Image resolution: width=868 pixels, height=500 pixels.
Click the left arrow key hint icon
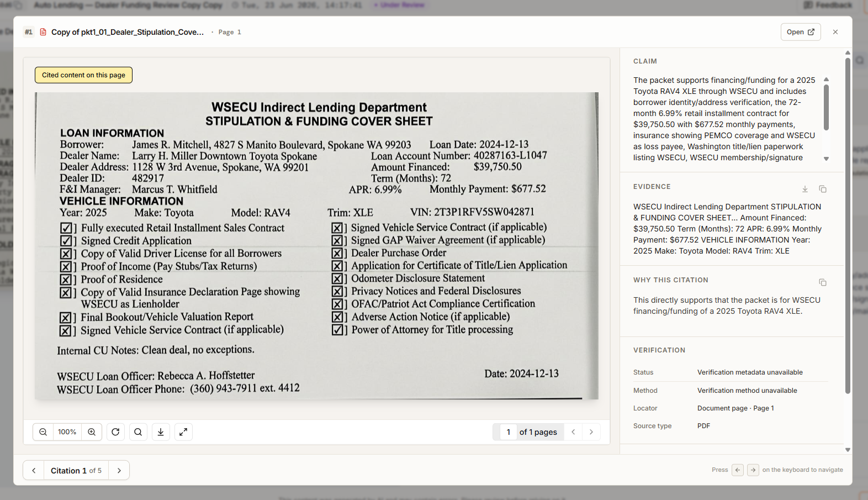coord(738,470)
